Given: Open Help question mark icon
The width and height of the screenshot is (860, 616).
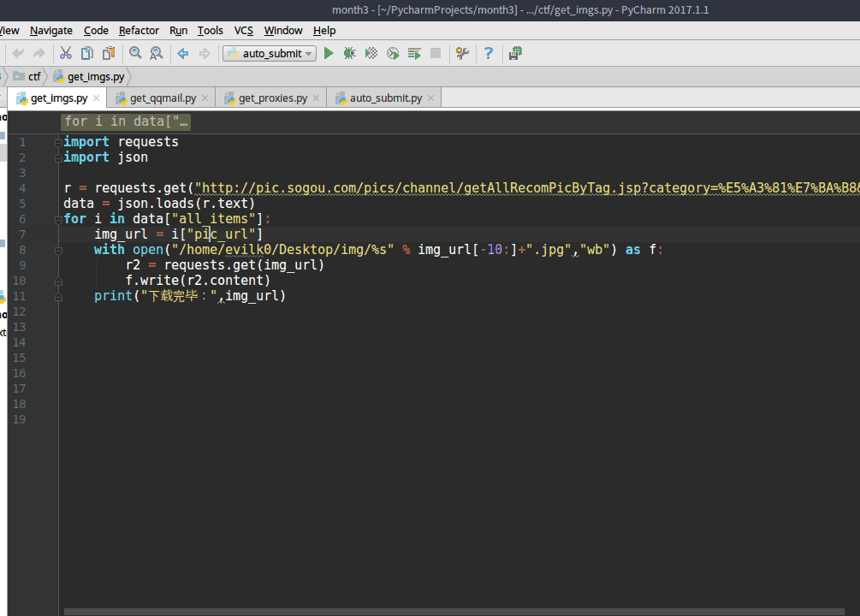Looking at the screenshot, I should [x=488, y=53].
